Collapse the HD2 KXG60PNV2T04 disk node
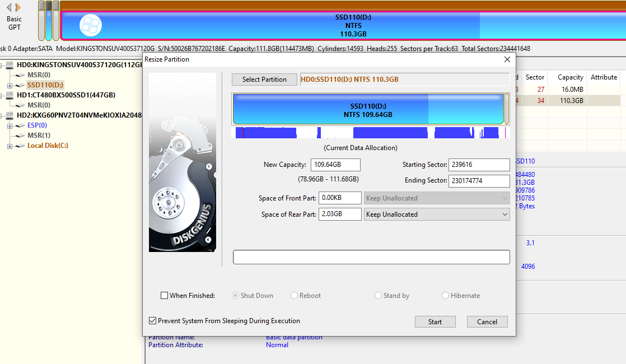The height and width of the screenshot is (364, 626). click(1, 116)
